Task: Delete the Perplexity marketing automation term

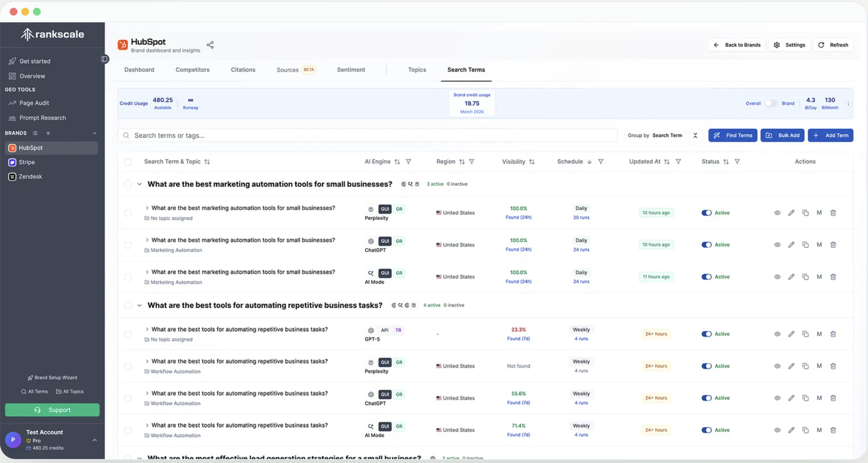Action: point(833,213)
